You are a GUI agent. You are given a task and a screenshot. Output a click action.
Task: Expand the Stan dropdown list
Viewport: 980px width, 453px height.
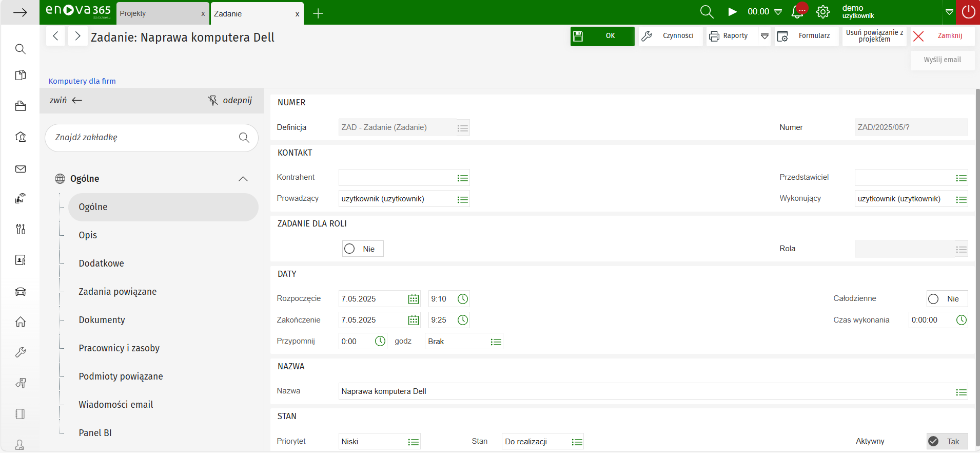point(577,442)
